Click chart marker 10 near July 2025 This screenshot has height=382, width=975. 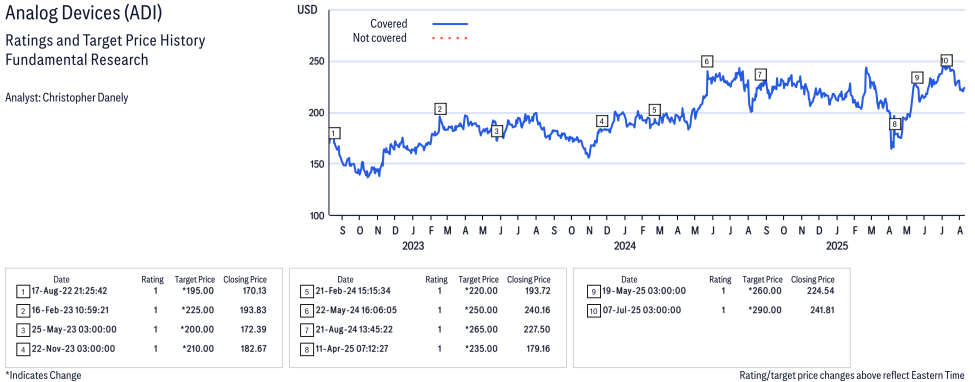[x=946, y=61]
